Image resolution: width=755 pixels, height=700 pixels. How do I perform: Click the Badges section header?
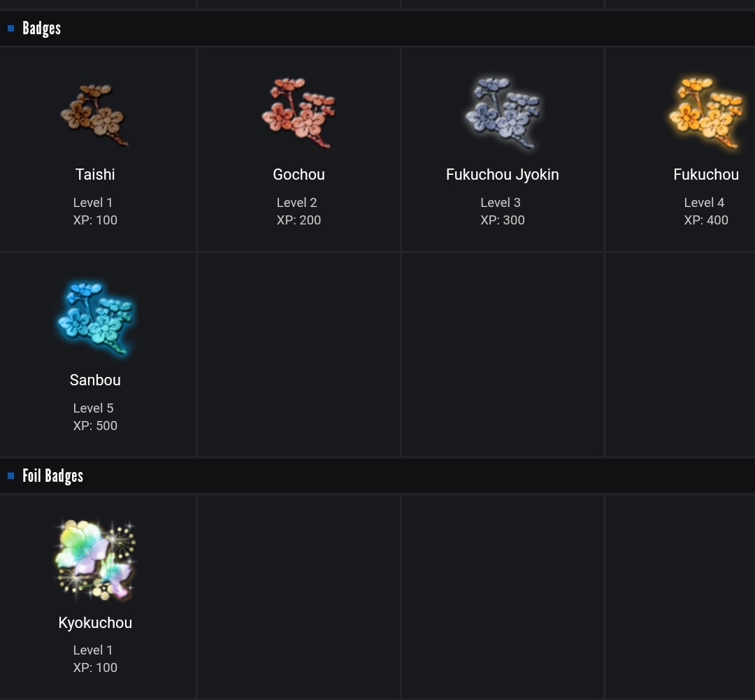[x=41, y=29]
